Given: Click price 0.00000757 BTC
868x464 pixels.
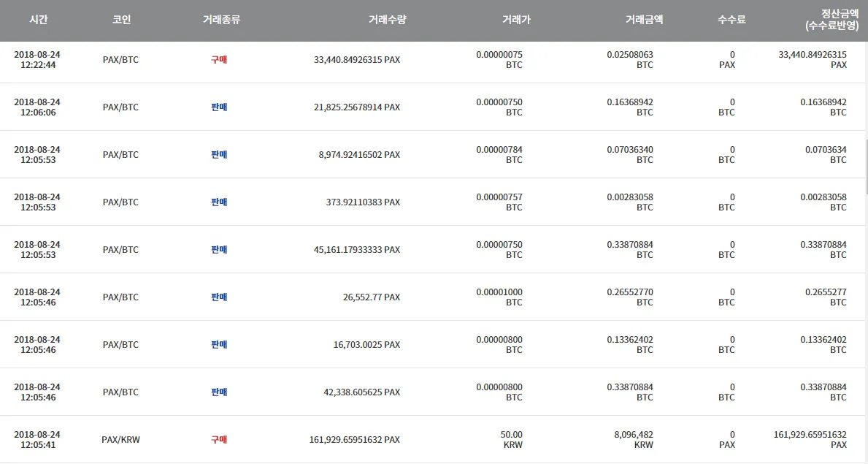Looking at the screenshot, I should pyautogui.click(x=499, y=202).
